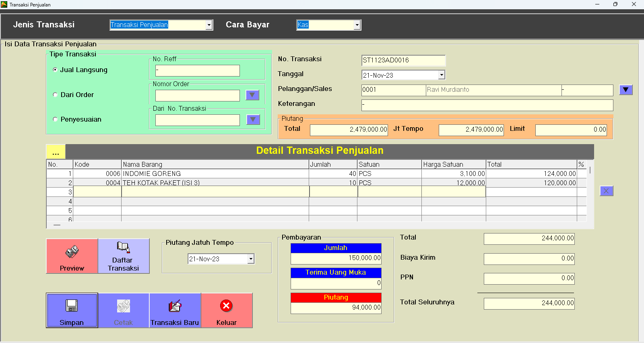Open the Nomor Order lookup arrow

point(252,95)
